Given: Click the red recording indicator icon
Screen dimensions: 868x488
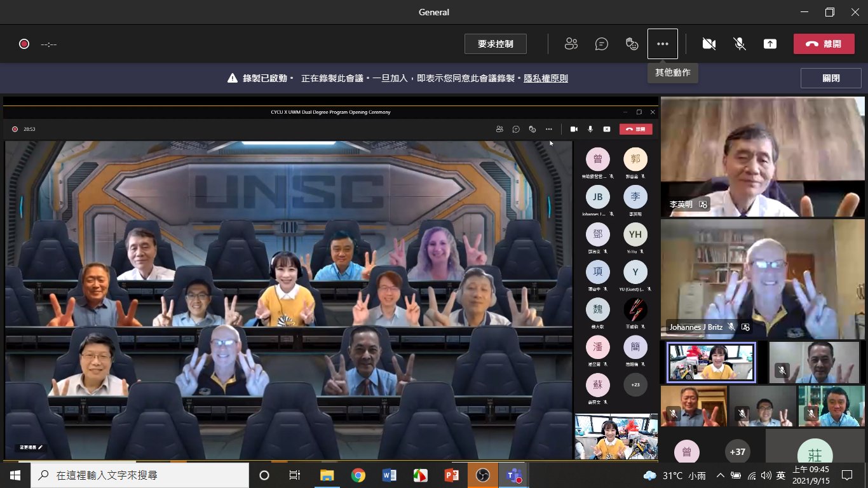Looking at the screenshot, I should (x=24, y=44).
